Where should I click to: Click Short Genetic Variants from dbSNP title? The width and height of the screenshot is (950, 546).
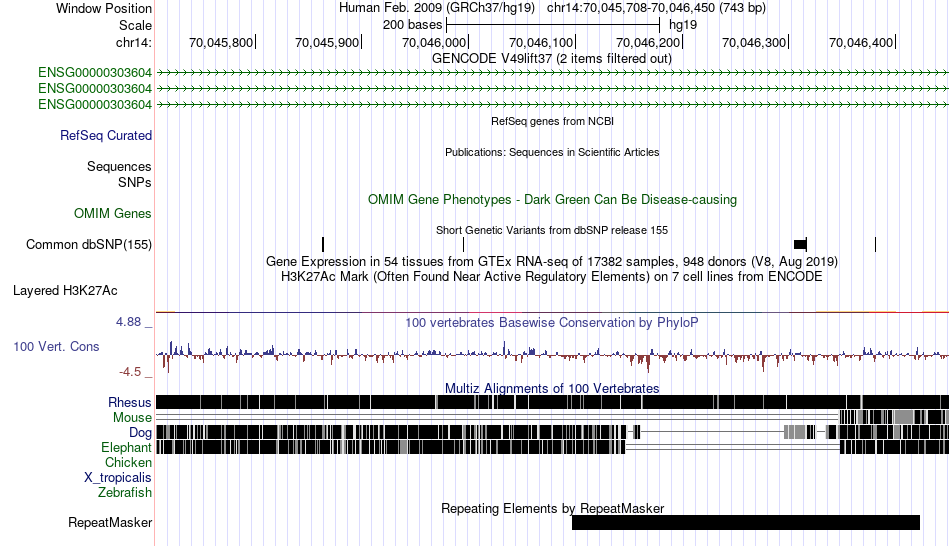point(552,230)
